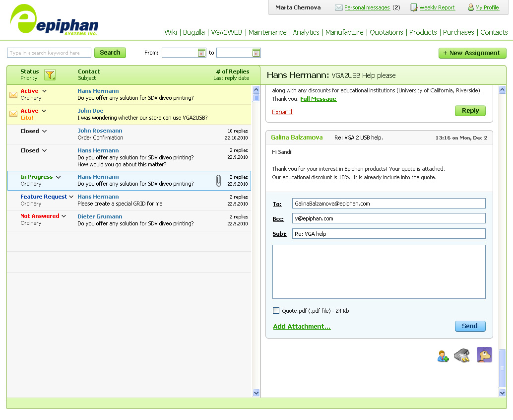Image resolution: width=513 pixels, height=420 pixels.
Task: Click the add user icon
Action: coord(443,356)
